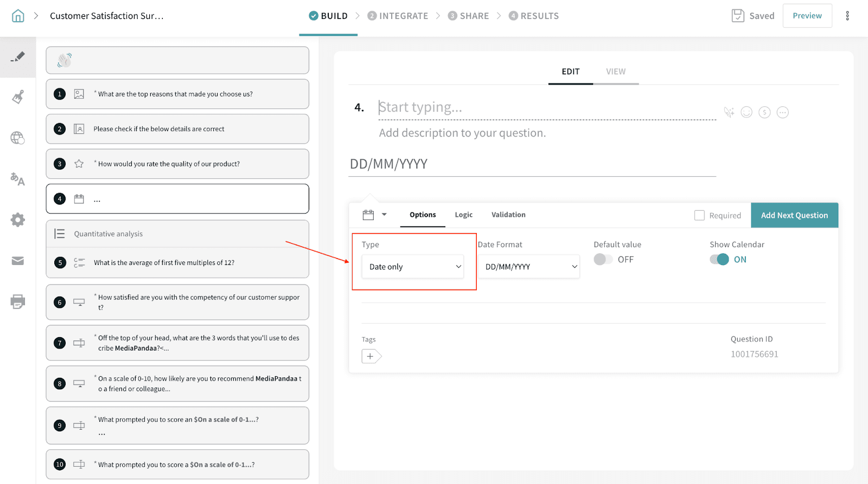Expand the question type calendar dropdown arrow
The image size is (868, 484).
pyautogui.click(x=384, y=215)
